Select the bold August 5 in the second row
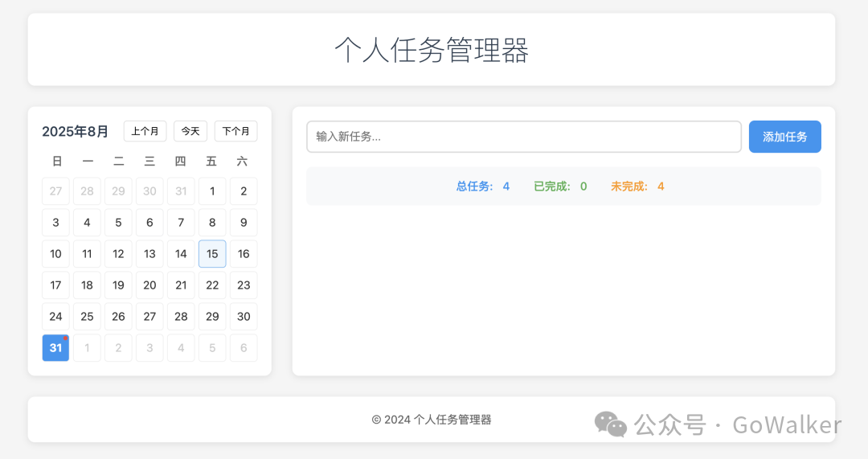868x459 pixels. tap(118, 223)
